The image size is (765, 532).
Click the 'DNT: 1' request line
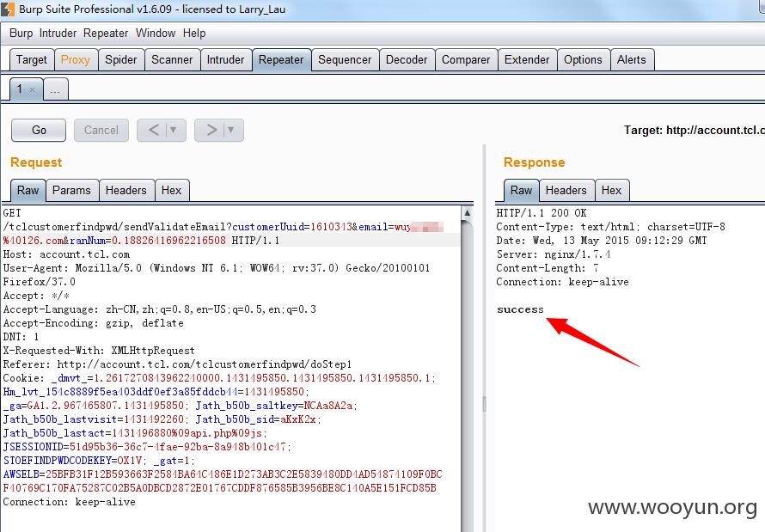click(x=21, y=337)
